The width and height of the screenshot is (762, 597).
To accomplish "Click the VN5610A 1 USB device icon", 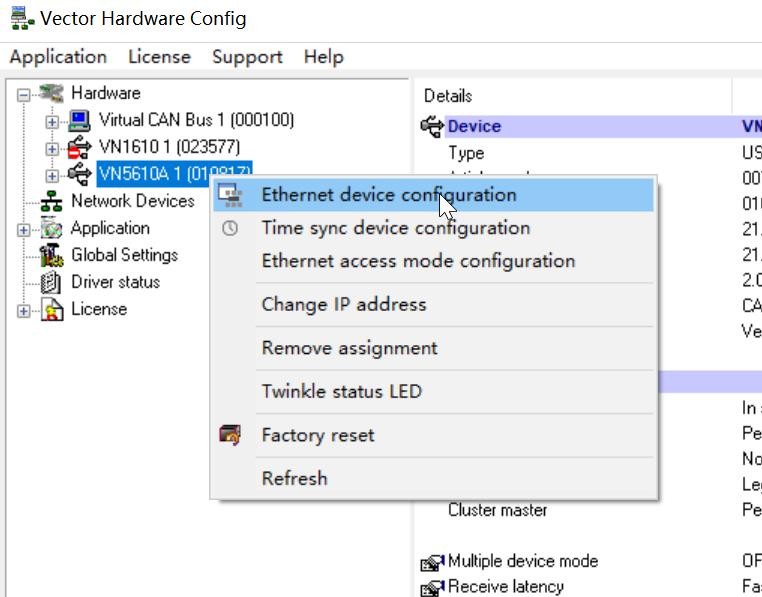I will [79, 175].
